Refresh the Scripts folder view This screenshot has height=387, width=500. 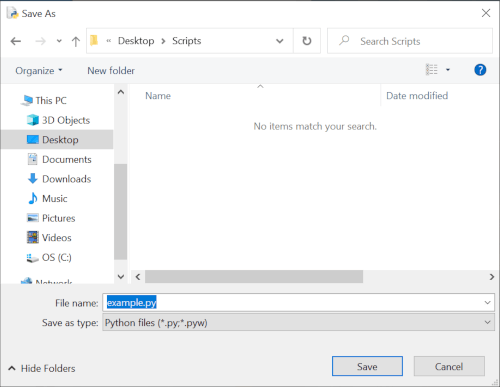(x=307, y=41)
